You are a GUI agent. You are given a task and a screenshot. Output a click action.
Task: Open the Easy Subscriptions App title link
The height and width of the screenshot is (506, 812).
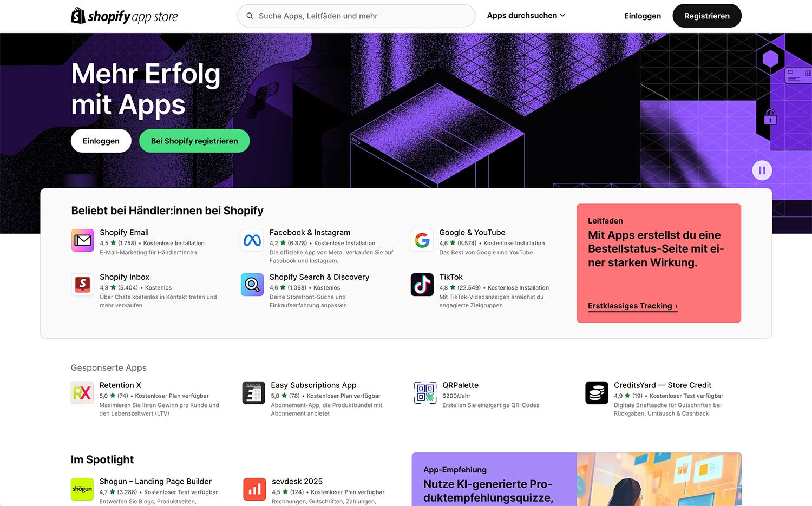tap(313, 385)
